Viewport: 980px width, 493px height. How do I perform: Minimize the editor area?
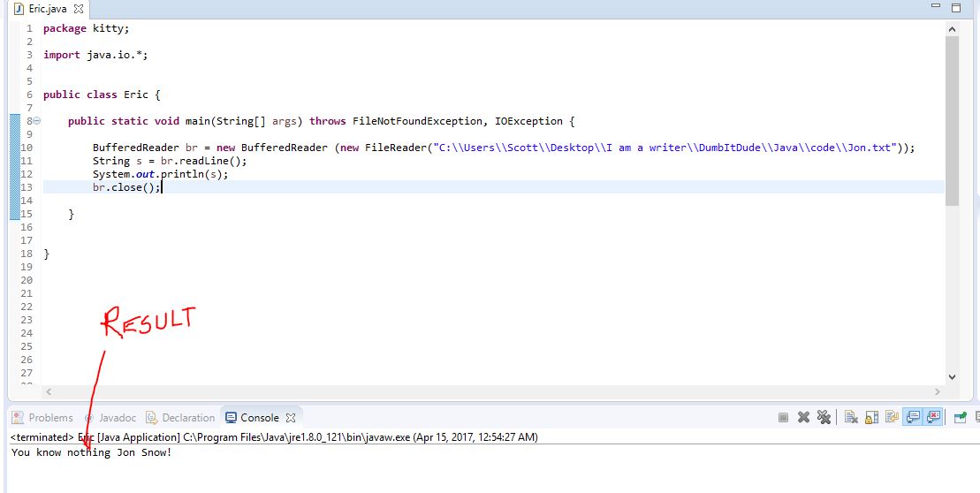coord(935,6)
